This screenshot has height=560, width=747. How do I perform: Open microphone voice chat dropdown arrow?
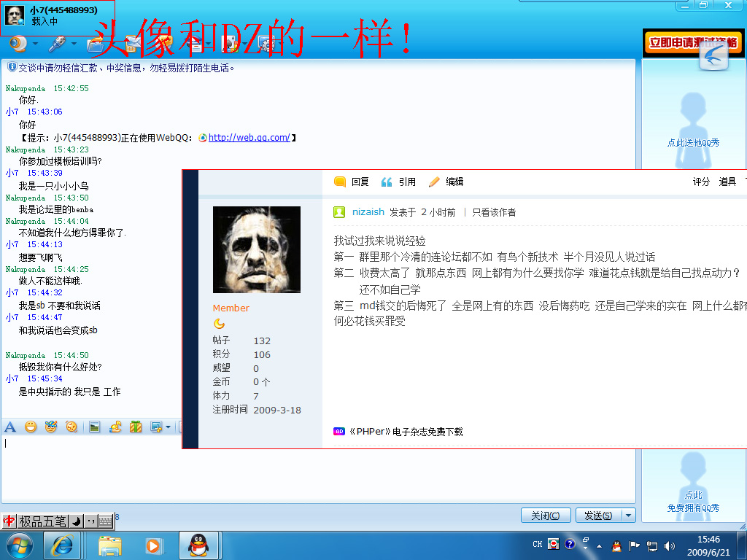(x=74, y=44)
